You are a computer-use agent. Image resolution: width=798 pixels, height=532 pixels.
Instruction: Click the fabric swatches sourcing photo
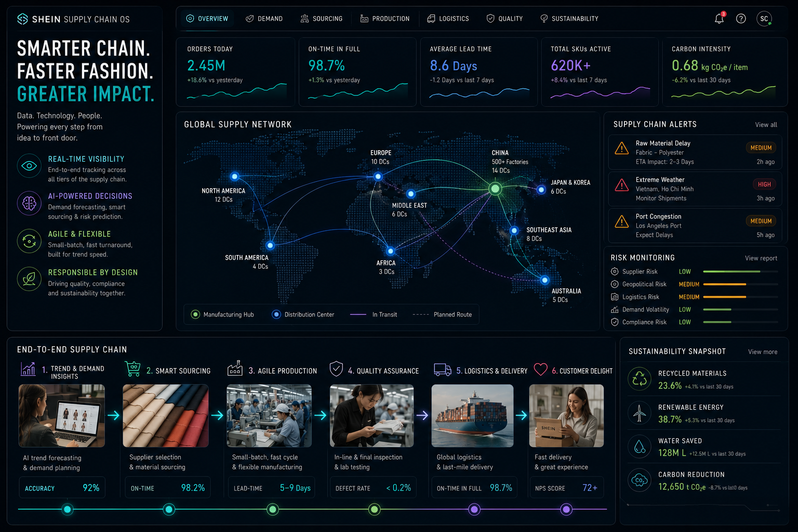pos(166,416)
